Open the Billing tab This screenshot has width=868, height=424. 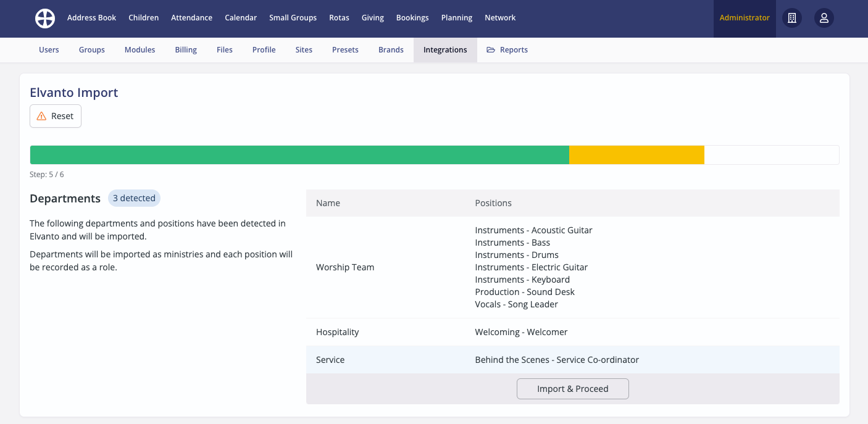tap(186, 50)
